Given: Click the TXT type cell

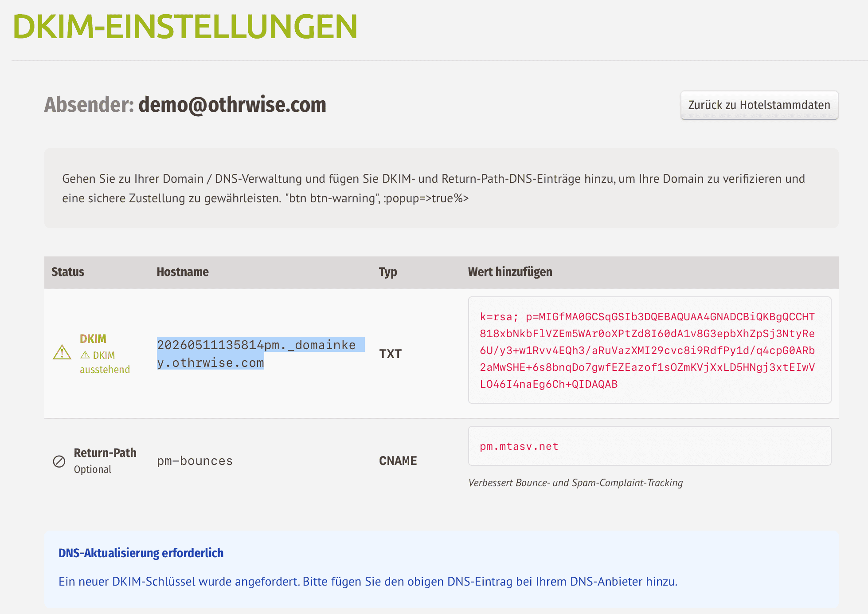Looking at the screenshot, I should pyautogui.click(x=390, y=354).
